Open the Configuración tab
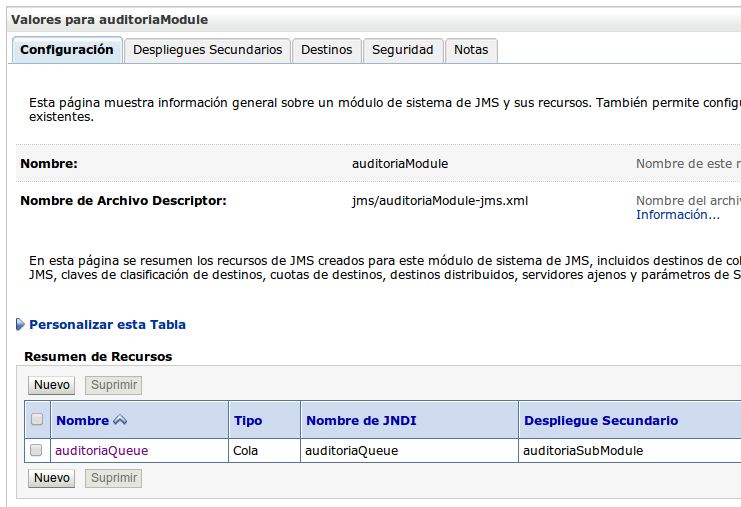The width and height of the screenshot is (741, 507). tap(67, 50)
